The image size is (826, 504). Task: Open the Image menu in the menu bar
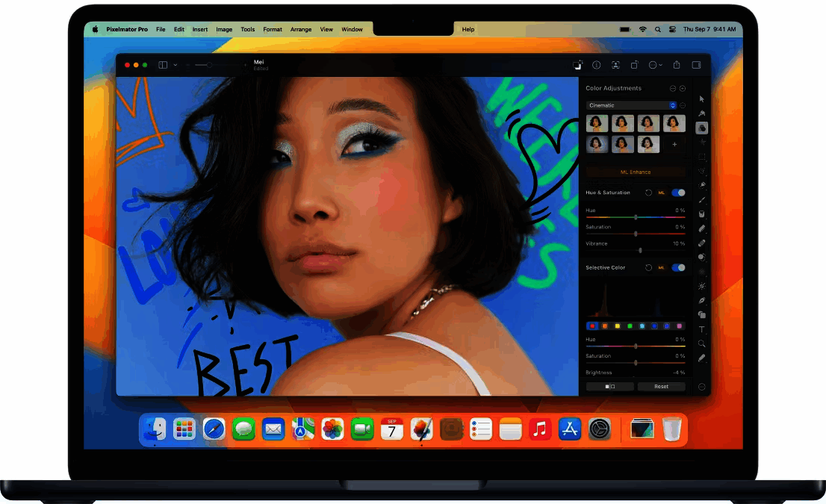pyautogui.click(x=224, y=29)
